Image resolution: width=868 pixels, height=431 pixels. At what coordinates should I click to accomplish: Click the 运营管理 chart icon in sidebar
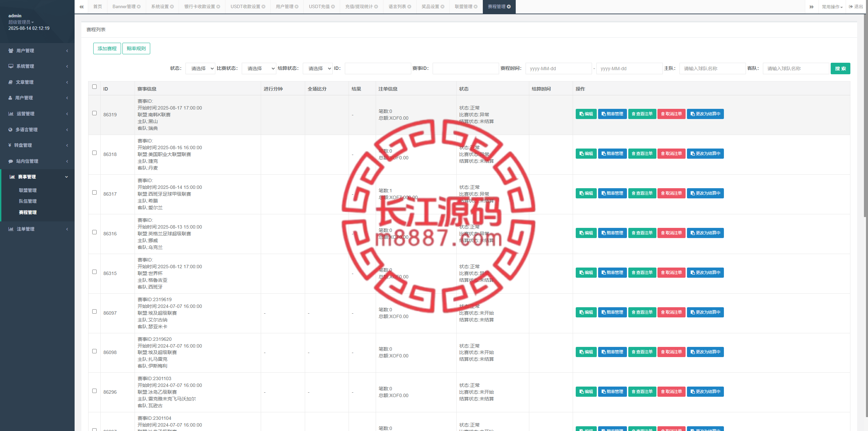[11, 114]
